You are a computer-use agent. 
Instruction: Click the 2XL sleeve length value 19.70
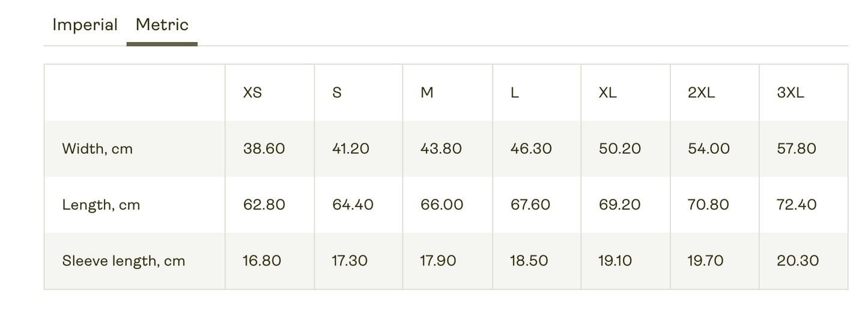pyautogui.click(x=705, y=261)
